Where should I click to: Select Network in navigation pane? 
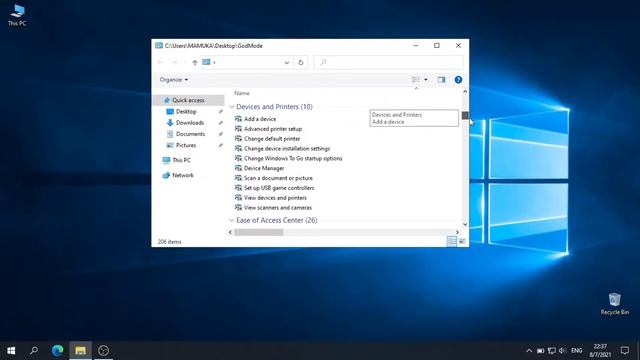coord(182,175)
